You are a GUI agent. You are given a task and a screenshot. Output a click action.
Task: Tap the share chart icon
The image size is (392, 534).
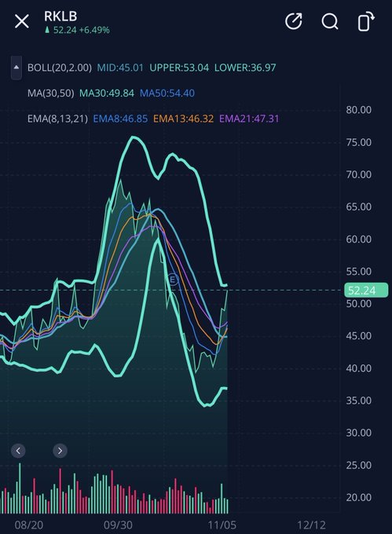(294, 21)
